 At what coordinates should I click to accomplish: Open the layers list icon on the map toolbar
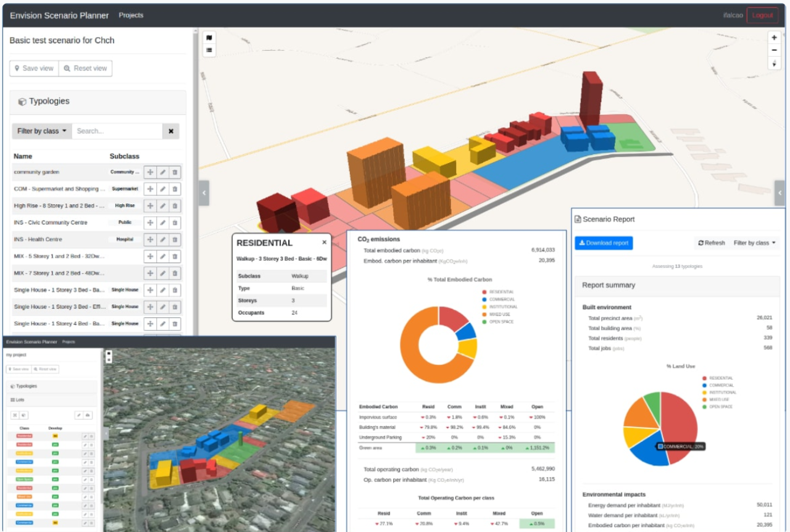209,50
